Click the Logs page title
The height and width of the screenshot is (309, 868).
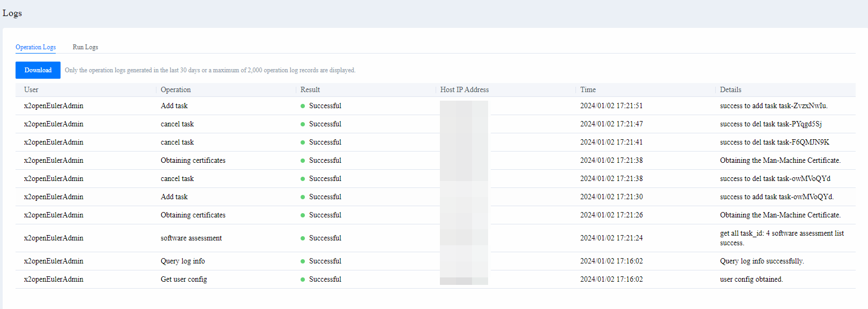pyautogui.click(x=12, y=13)
